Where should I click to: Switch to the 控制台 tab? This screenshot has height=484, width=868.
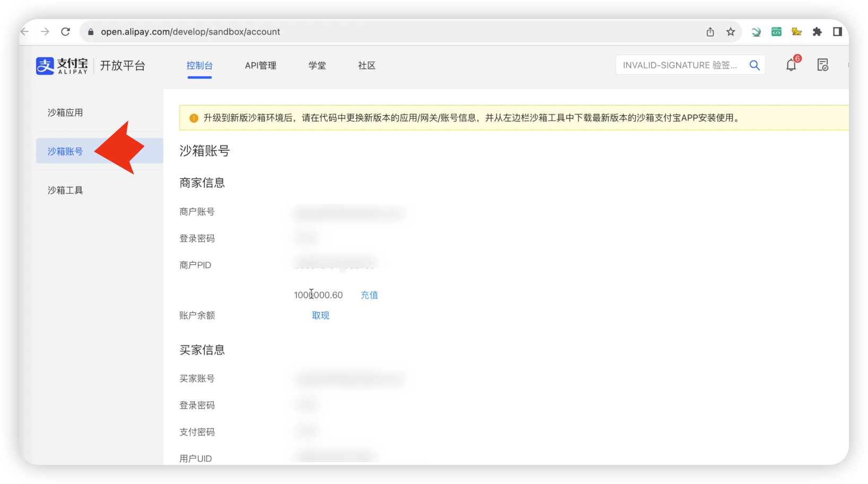point(199,65)
